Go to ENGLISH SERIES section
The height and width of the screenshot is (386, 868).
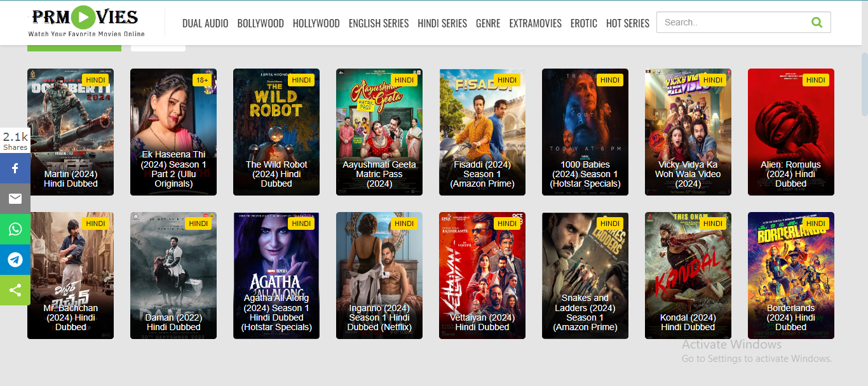click(x=379, y=23)
